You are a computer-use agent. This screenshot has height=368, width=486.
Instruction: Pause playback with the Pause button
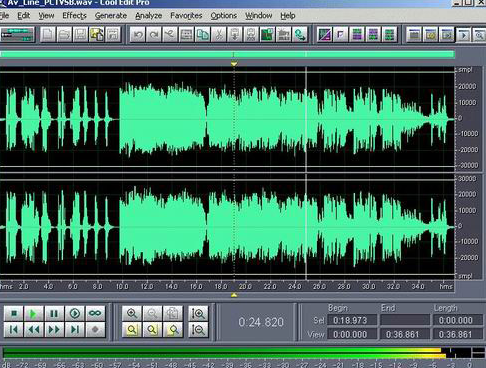pyautogui.click(x=54, y=313)
